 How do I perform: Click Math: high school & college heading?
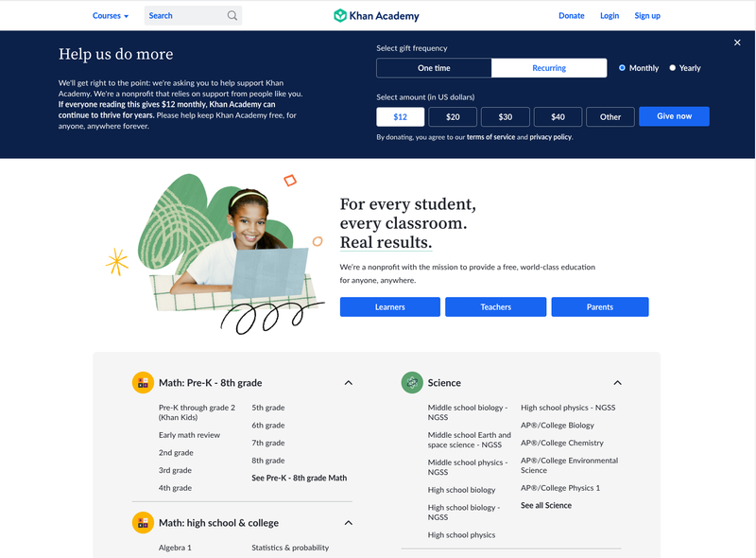[218, 523]
